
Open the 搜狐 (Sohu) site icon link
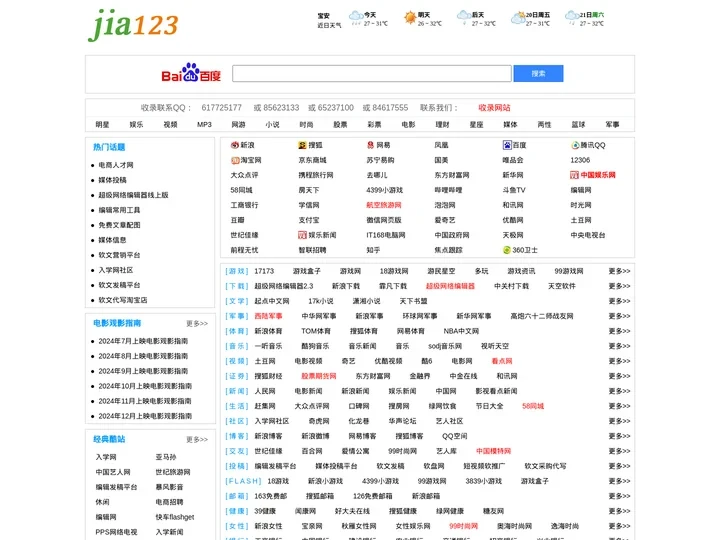tap(302, 145)
